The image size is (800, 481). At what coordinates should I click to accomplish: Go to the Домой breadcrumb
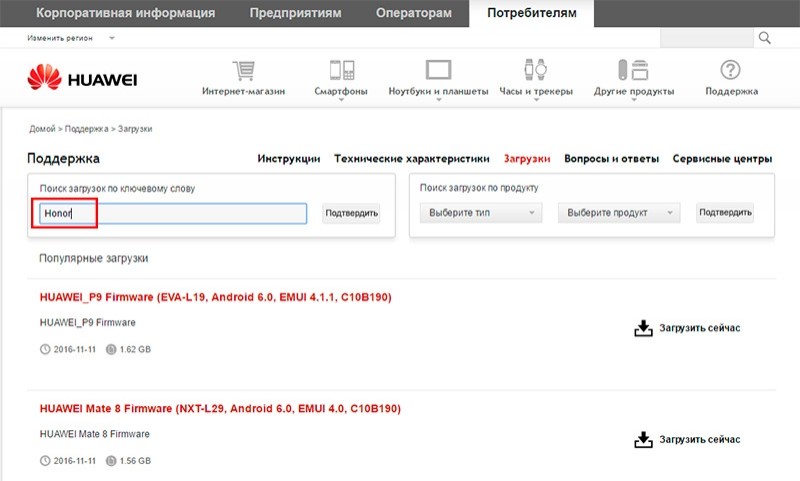pos(42,129)
